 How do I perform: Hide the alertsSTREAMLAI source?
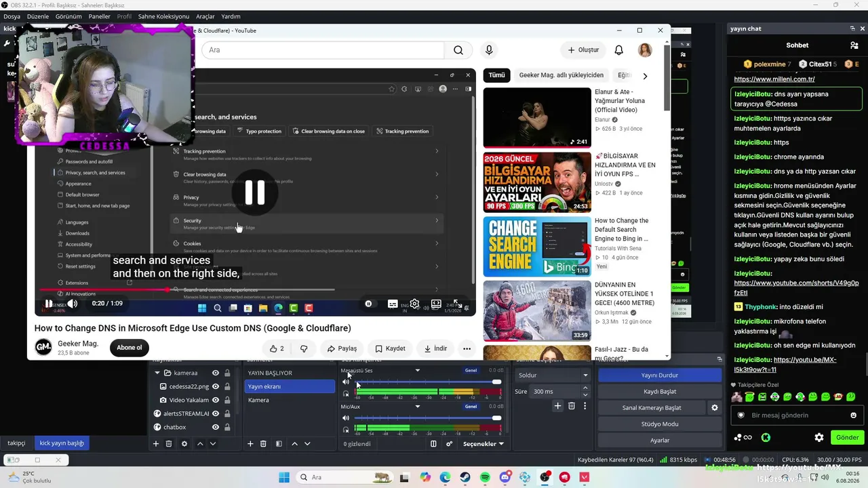coord(216,413)
